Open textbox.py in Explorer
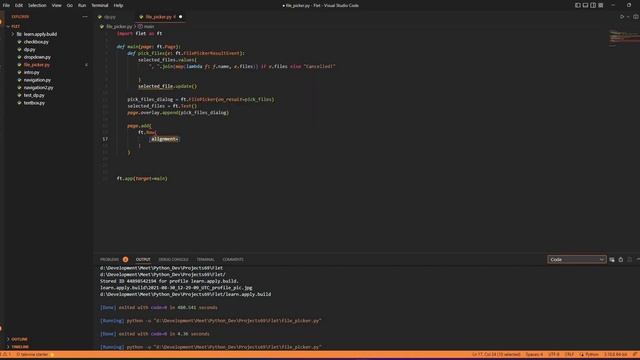Viewport: 640px width, 360px height. (34, 103)
